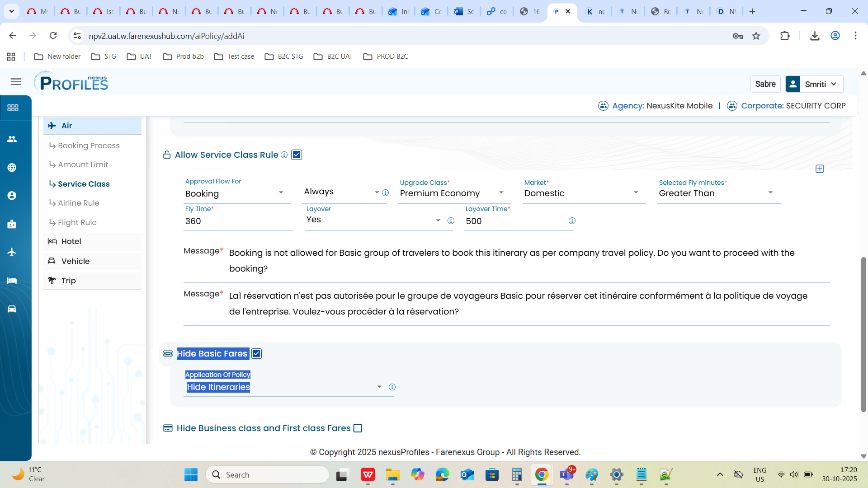The height and width of the screenshot is (488, 868).
Task: Click info icon next to Layover Time
Action: click(x=572, y=221)
